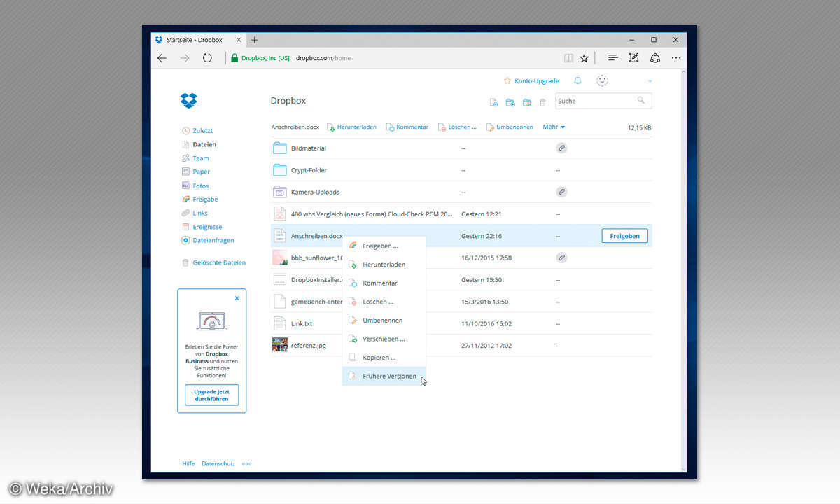This screenshot has height=504, width=840.
Task: Click link icon in Kamera-Uploads row
Action: point(561,192)
